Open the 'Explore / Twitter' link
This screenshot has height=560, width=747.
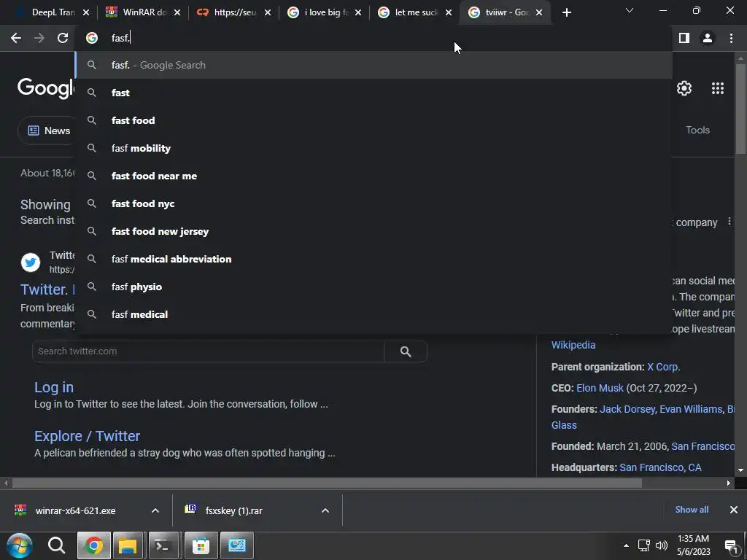(x=88, y=436)
